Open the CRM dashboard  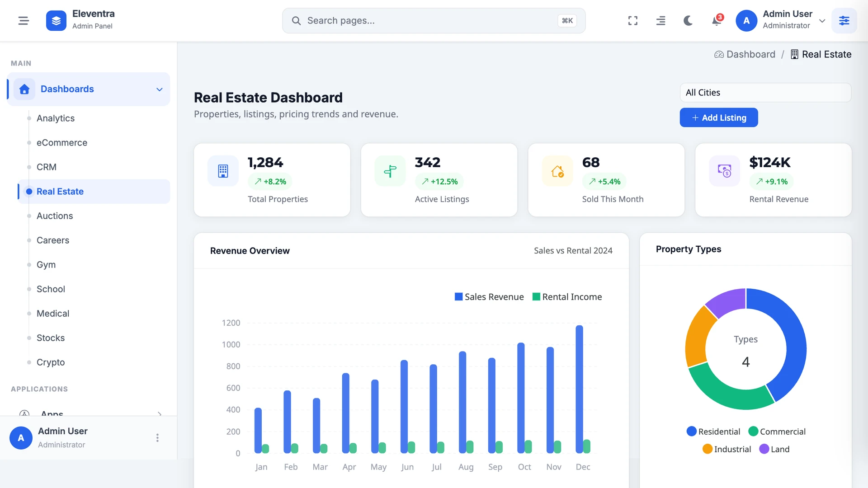[x=47, y=167]
